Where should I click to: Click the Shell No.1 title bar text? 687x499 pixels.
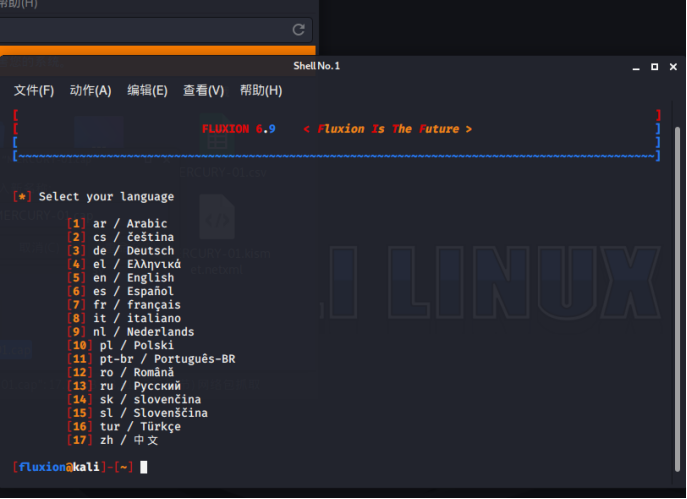316,66
